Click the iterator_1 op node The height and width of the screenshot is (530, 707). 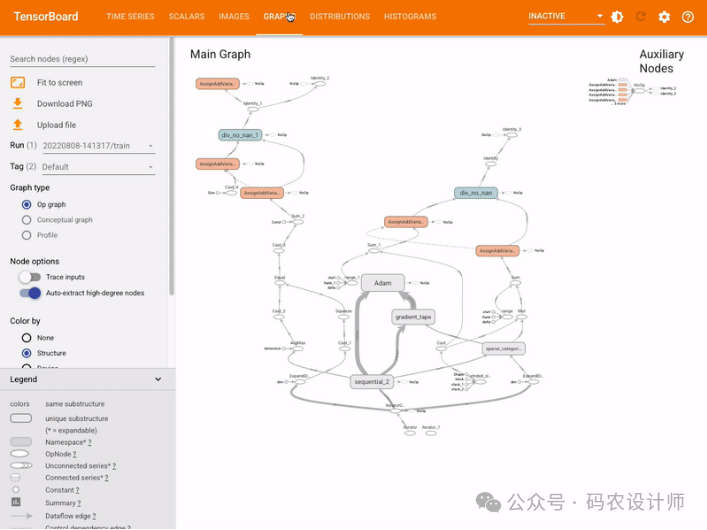point(431,433)
